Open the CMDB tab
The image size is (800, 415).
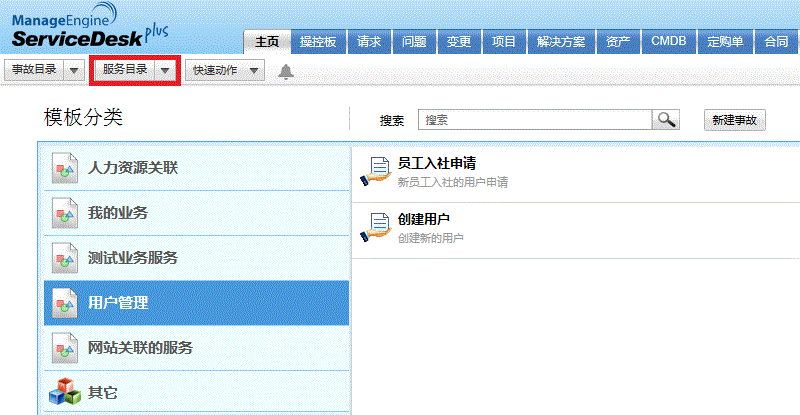668,42
